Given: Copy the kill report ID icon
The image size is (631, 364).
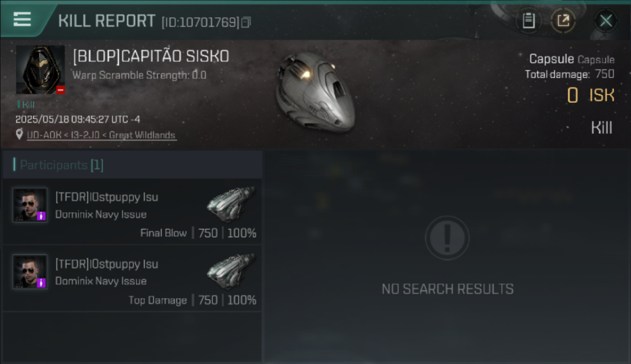Looking at the screenshot, I should click(246, 22).
